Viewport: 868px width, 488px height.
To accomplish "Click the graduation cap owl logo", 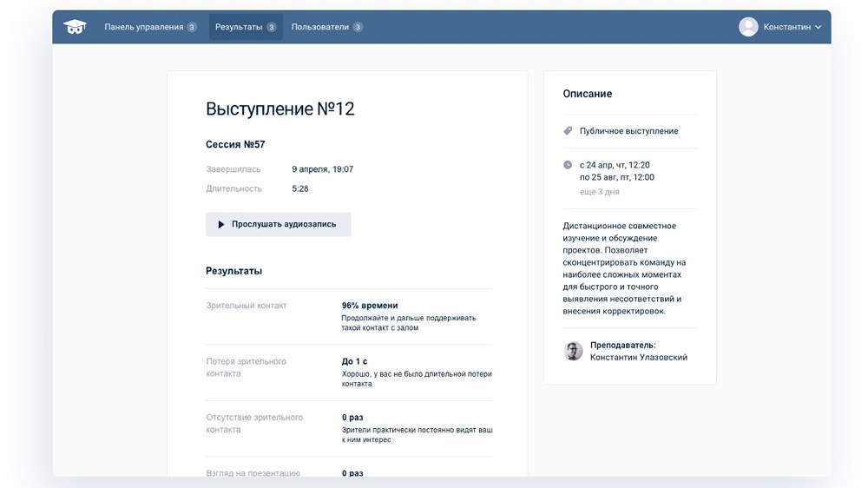I will [x=75, y=27].
